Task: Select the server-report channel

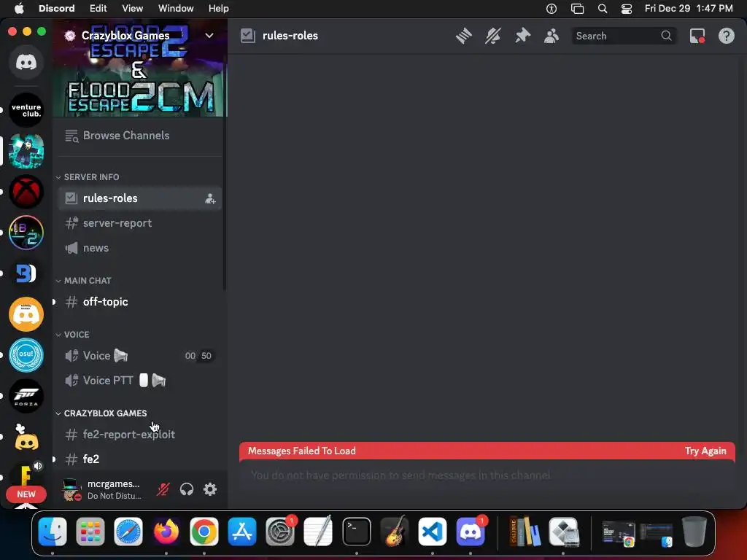Action: [139, 223]
